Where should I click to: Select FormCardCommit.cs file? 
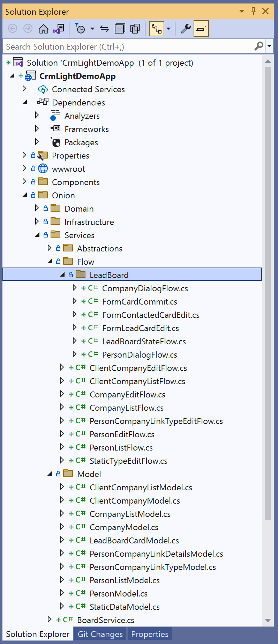[140, 302]
